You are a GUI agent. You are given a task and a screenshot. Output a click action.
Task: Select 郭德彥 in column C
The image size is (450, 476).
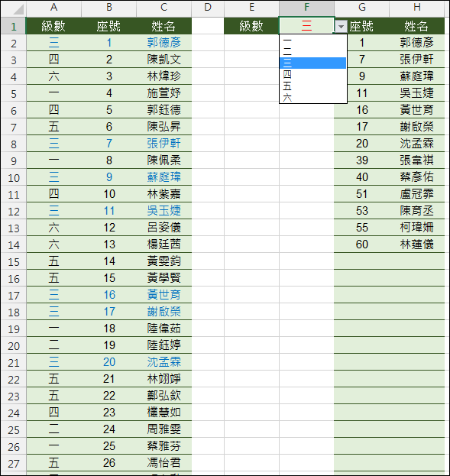tap(164, 43)
